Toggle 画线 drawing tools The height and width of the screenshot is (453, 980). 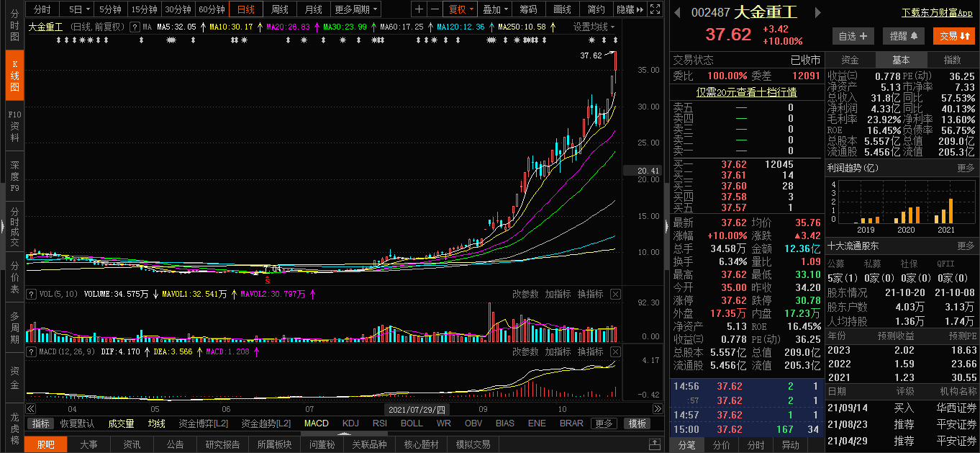[x=563, y=9]
